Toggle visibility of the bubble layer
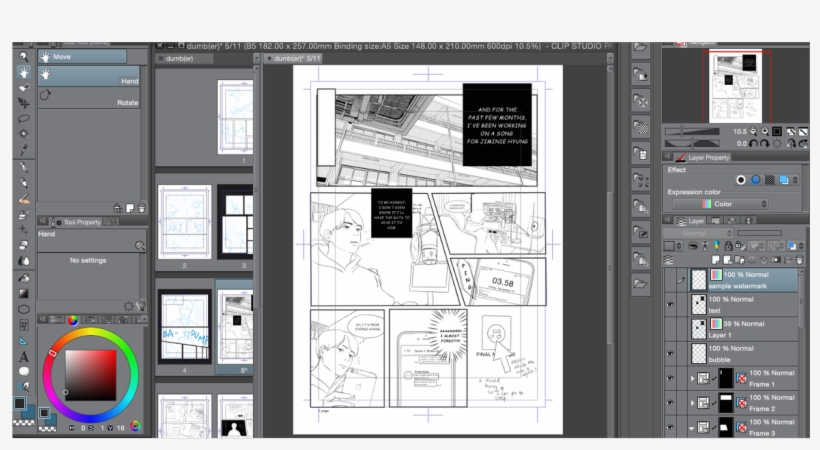 point(670,352)
